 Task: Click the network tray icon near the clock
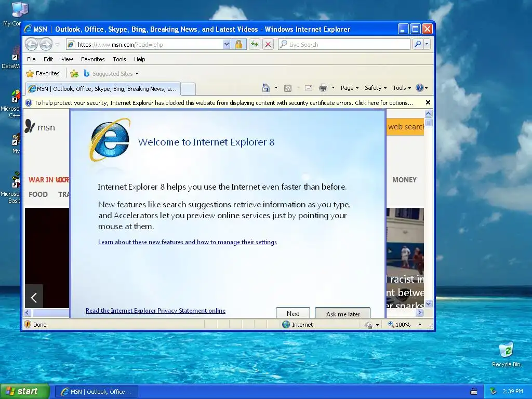coord(494,392)
